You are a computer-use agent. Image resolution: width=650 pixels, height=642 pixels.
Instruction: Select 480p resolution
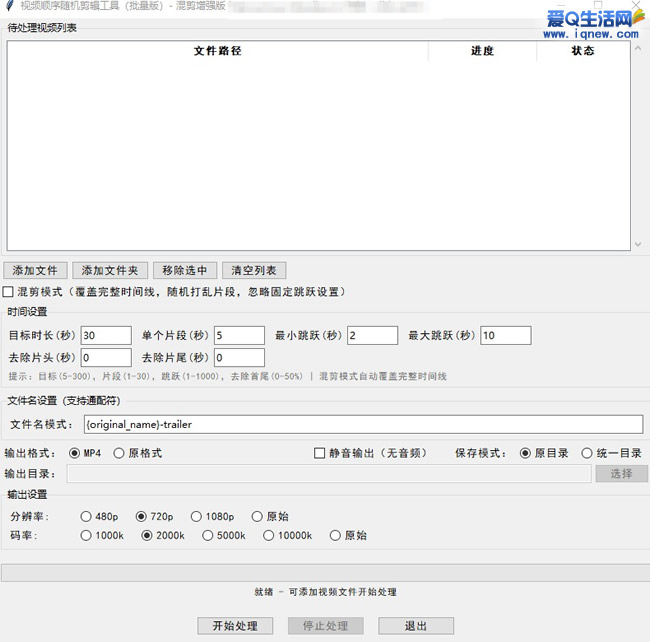click(86, 516)
